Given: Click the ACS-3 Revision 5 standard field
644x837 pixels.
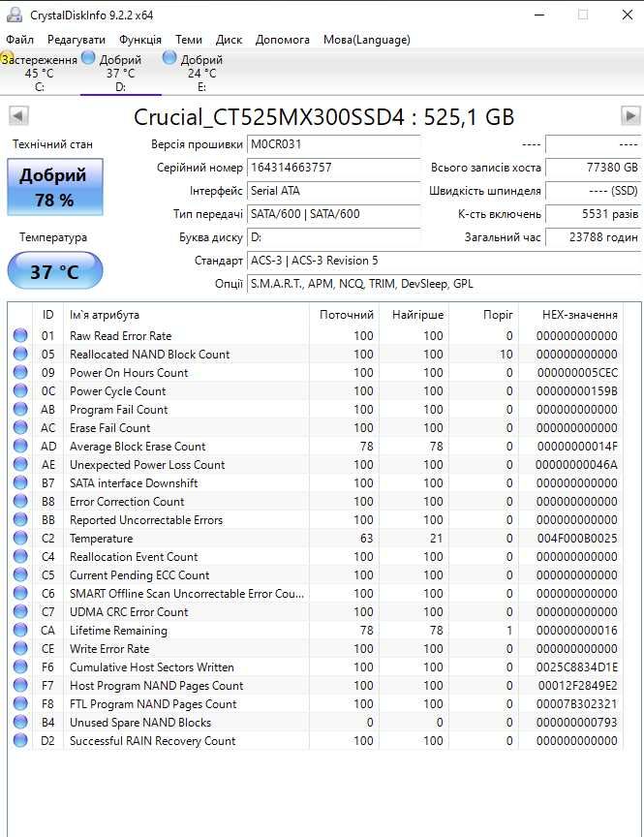Looking at the screenshot, I should click(x=444, y=261).
